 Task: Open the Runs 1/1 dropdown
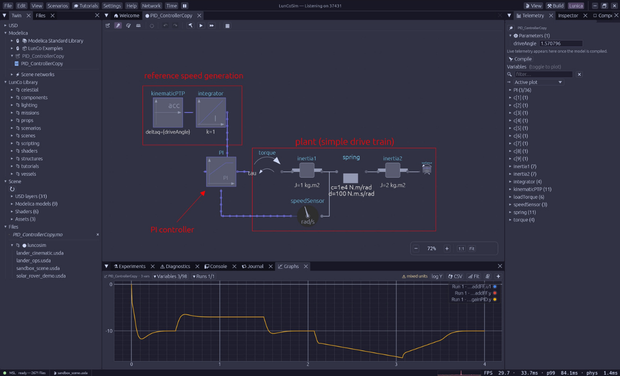point(204,276)
